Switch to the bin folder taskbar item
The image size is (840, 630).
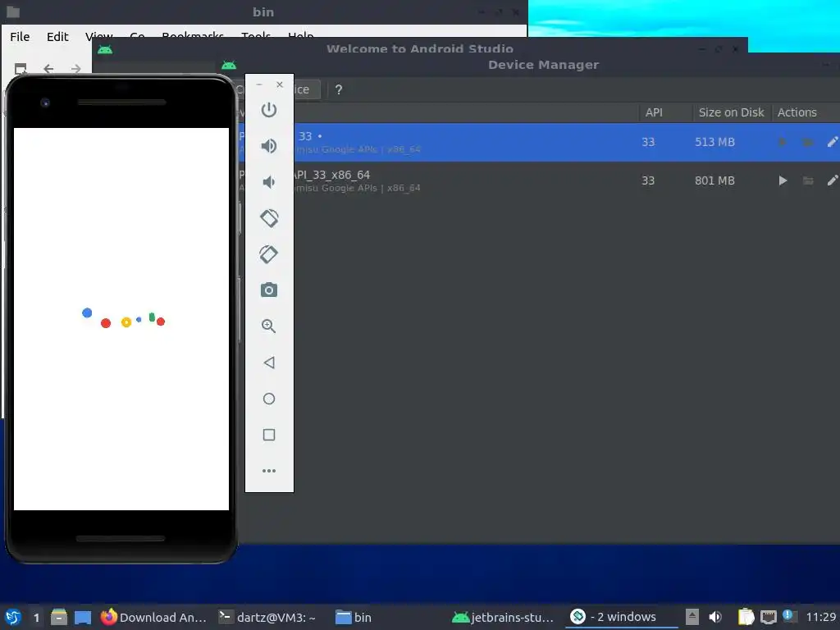(354, 617)
